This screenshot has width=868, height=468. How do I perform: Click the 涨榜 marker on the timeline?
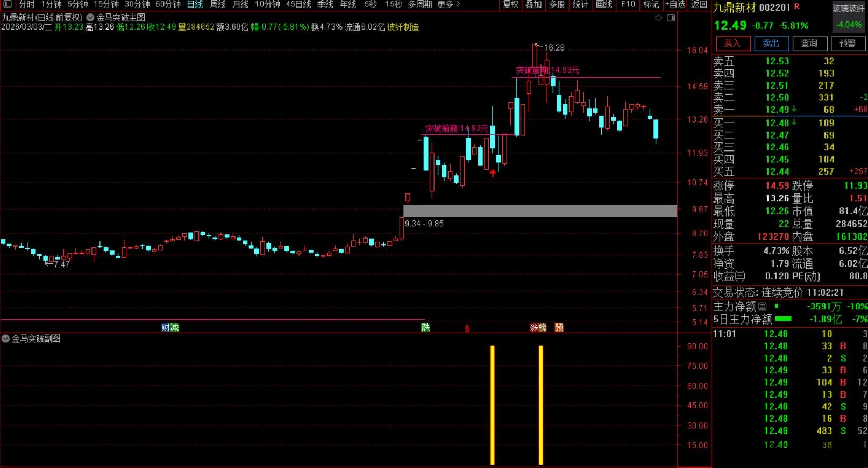[538, 327]
